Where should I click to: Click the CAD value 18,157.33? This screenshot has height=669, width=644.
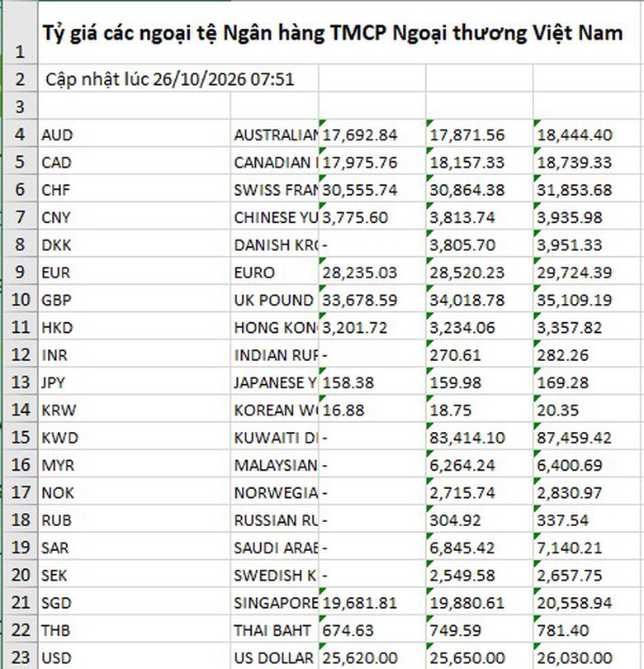tap(480, 161)
